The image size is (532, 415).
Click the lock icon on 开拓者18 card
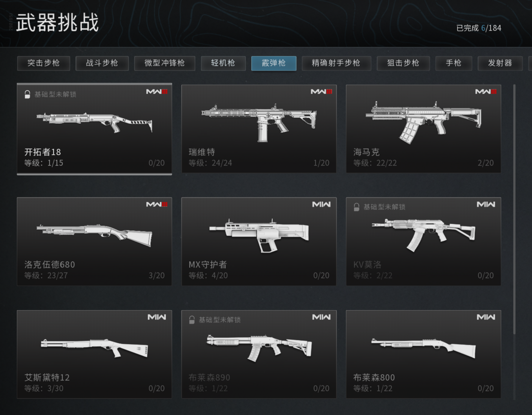point(28,94)
